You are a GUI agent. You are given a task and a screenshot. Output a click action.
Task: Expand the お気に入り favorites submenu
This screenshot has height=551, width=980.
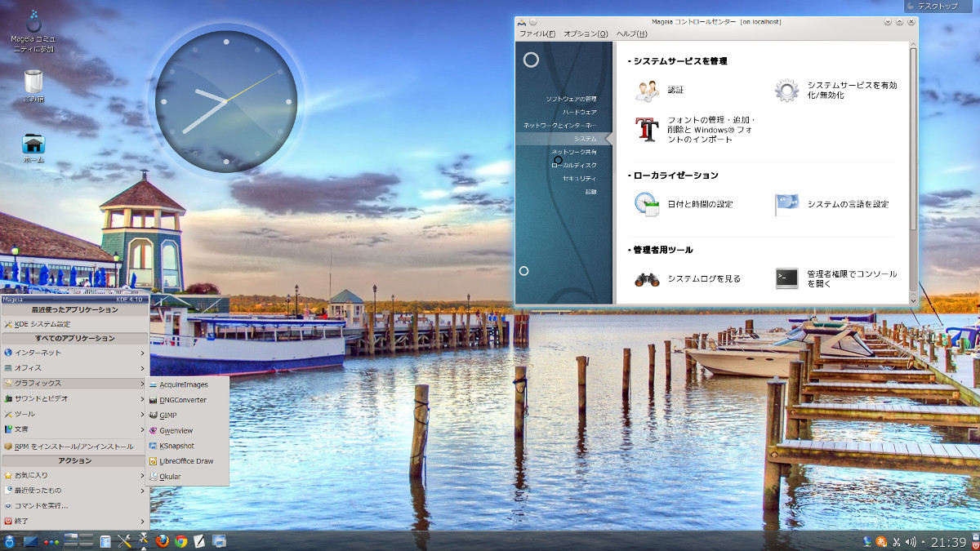click(74, 475)
